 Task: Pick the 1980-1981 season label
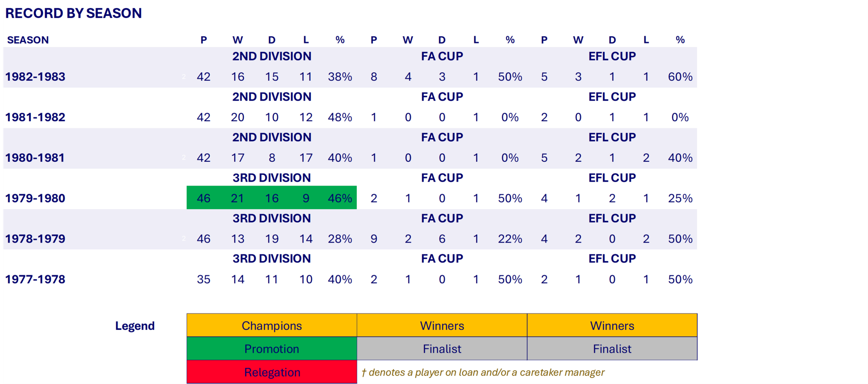pyautogui.click(x=35, y=158)
